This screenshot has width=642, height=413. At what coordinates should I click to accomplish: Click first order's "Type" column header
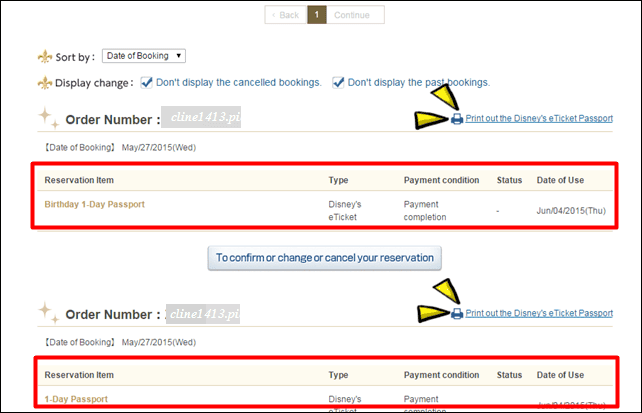pyautogui.click(x=338, y=180)
